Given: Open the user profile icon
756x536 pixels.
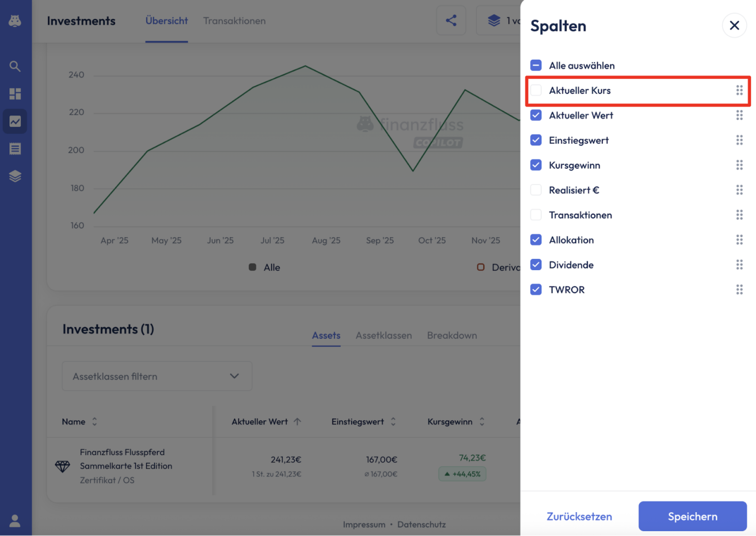Looking at the screenshot, I should click(x=15, y=521).
